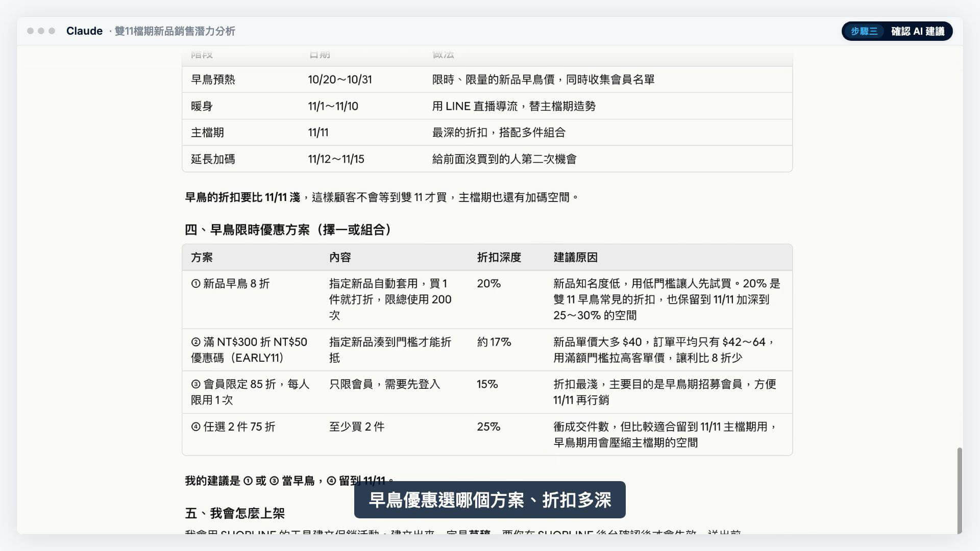Click the date cell 11/1~11/10
Image resolution: width=980 pixels, height=551 pixels.
click(333, 106)
